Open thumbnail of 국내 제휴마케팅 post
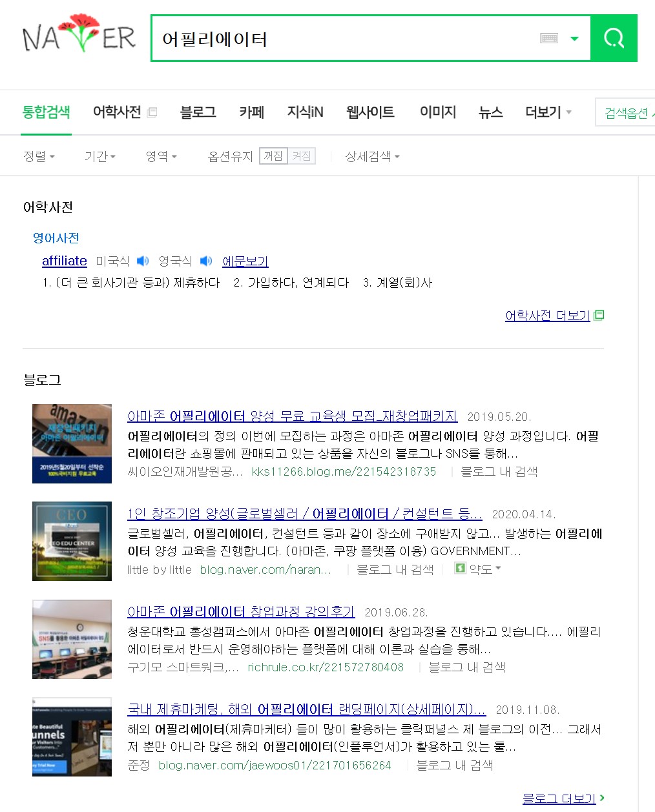The image size is (655, 812). point(72,736)
